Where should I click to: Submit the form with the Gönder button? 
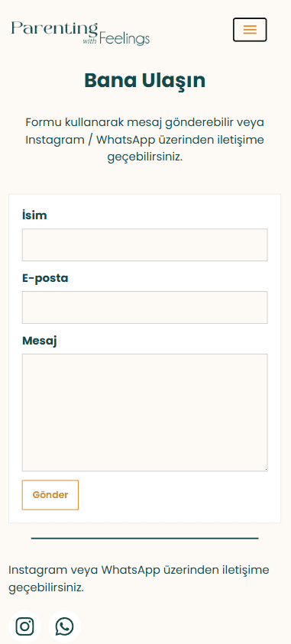coord(50,495)
